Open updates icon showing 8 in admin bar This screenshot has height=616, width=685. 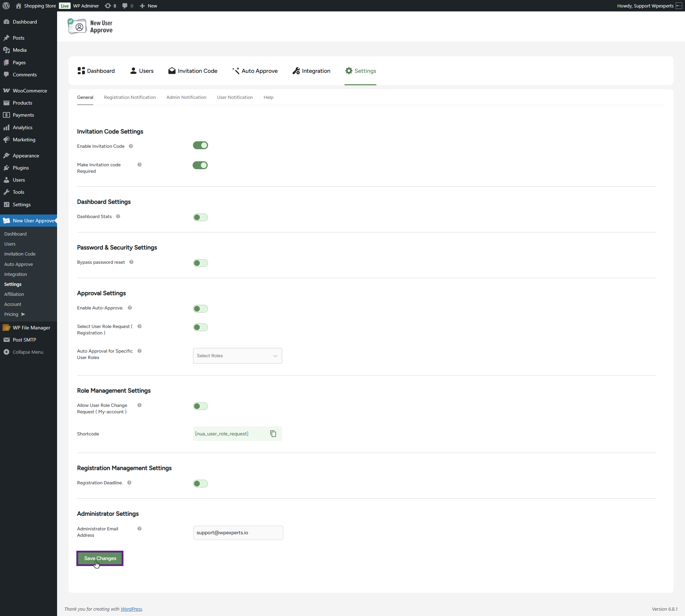click(110, 6)
